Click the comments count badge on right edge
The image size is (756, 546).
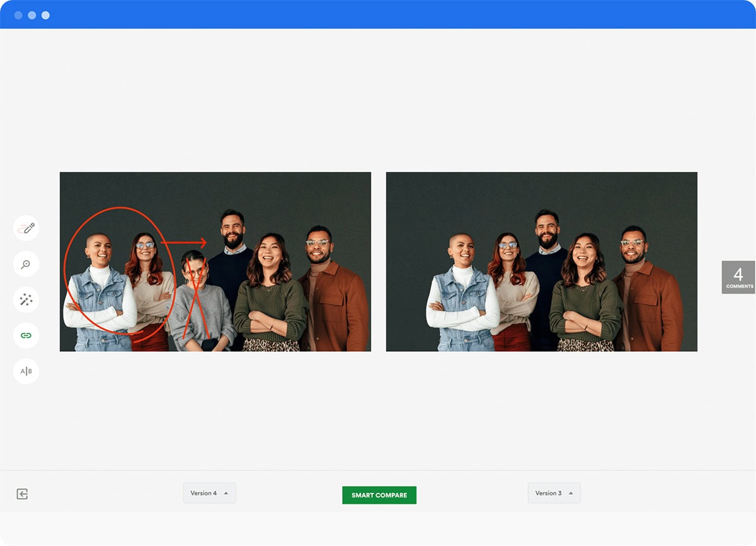point(738,279)
